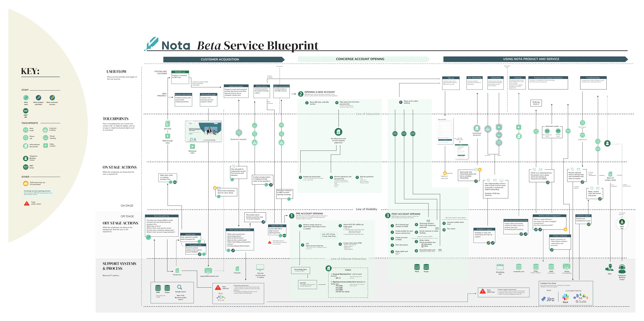The image size is (644, 321).
Task: Click the Slack logo in Feedback Tech Stack
Action: pyautogui.click(x=566, y=297)
